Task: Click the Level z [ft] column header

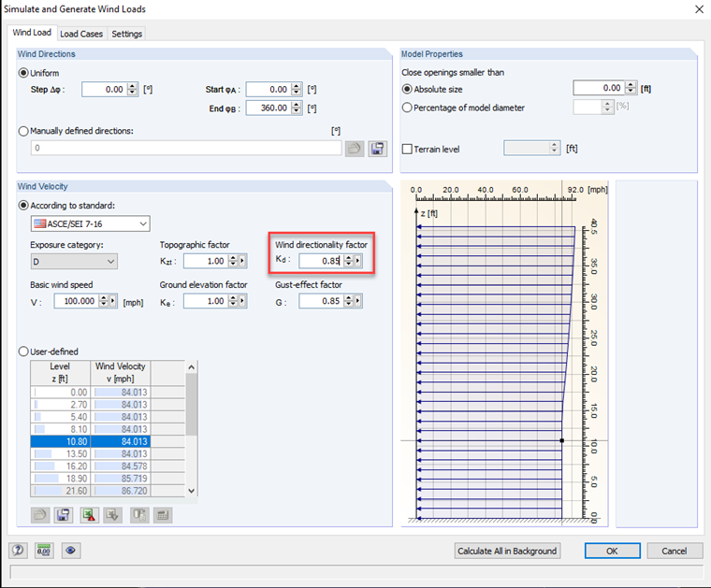Action: (x=60, y=372)
